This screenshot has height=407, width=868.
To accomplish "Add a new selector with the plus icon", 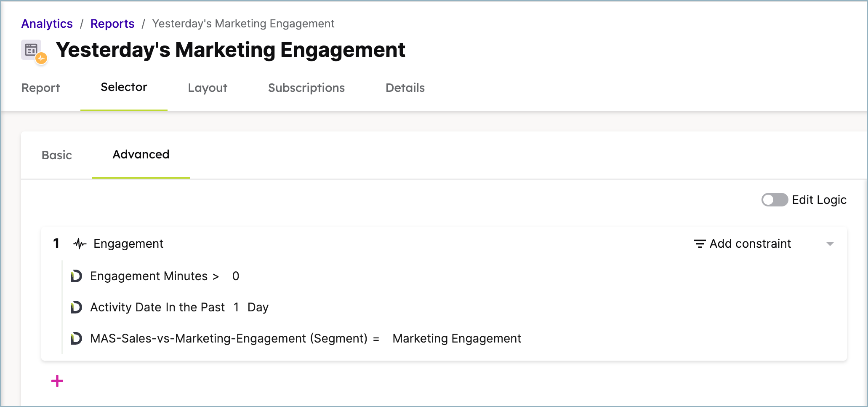I will [57, 381].
